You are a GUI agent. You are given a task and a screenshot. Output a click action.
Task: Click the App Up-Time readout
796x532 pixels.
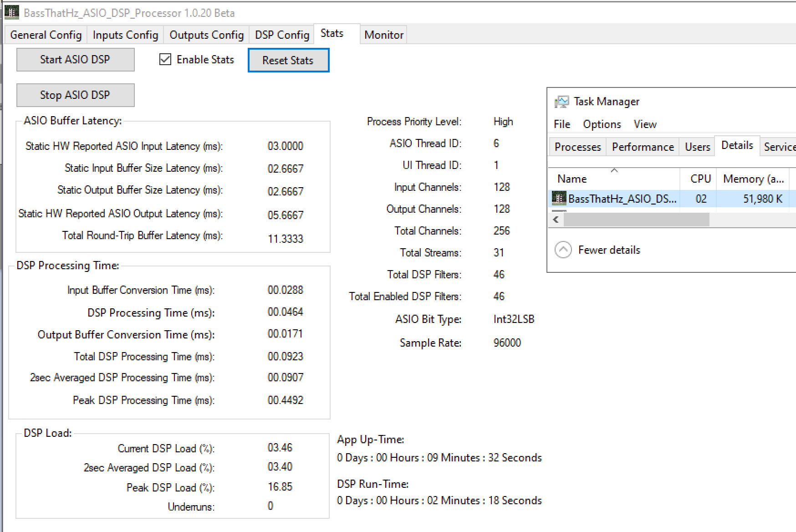[x=439, y=457]
